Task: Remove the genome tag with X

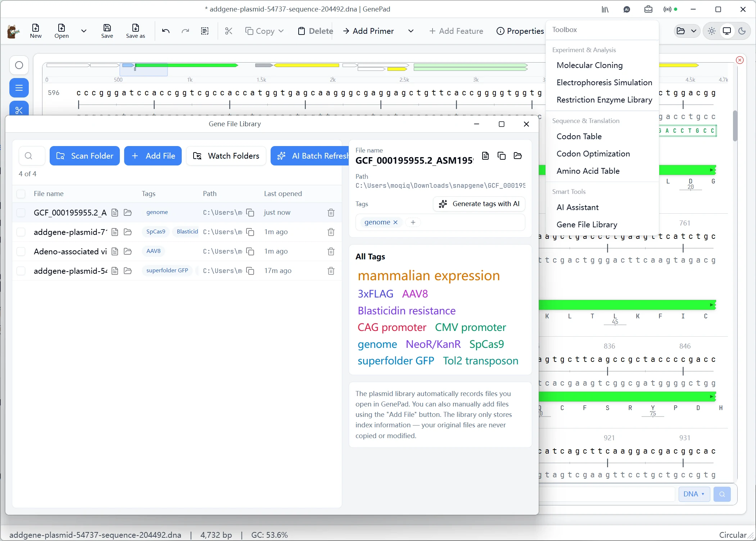Action: pyautogui.click(x=395, y=222)
